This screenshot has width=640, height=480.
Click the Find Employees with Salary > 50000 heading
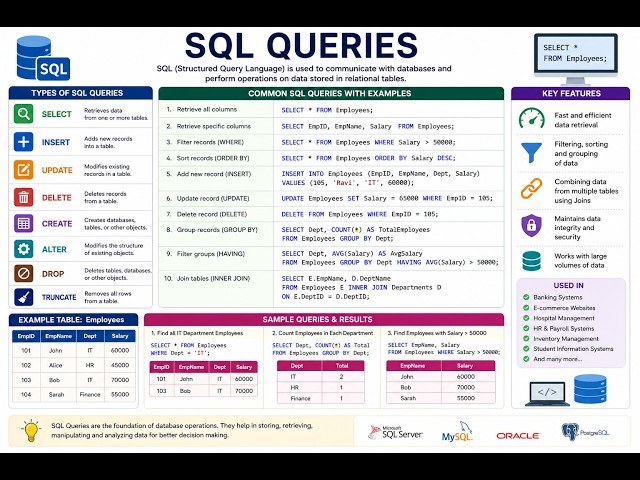(437, 333)
